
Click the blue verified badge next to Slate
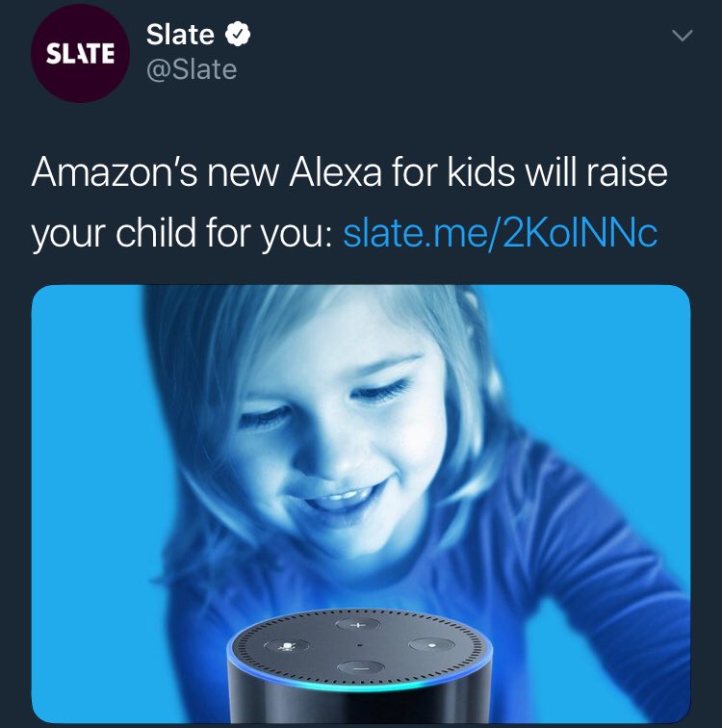238,35
